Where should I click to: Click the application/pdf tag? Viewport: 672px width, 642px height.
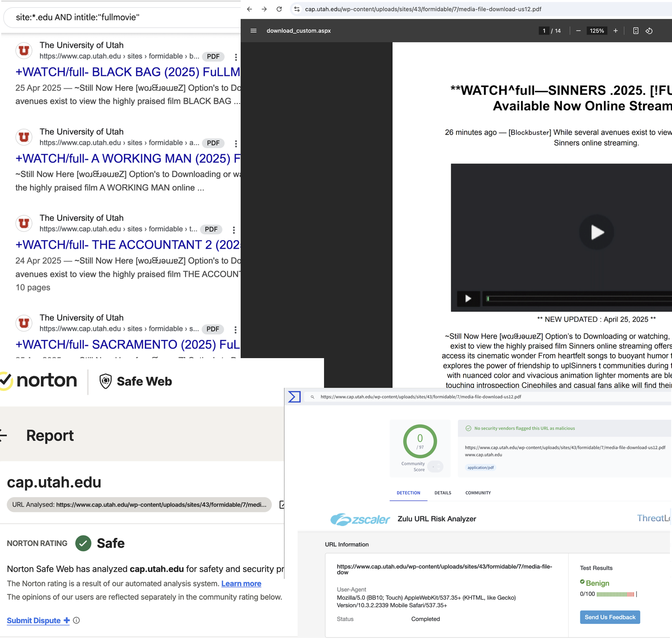tap(480, 467)
